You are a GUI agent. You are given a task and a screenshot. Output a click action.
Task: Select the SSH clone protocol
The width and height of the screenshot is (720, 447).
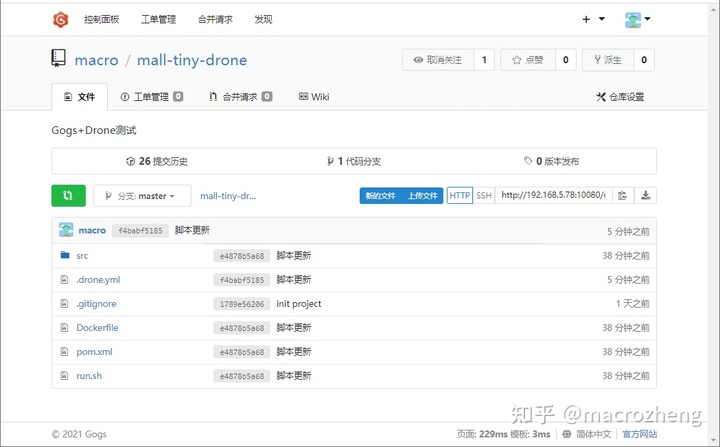[x=484, y=196]
